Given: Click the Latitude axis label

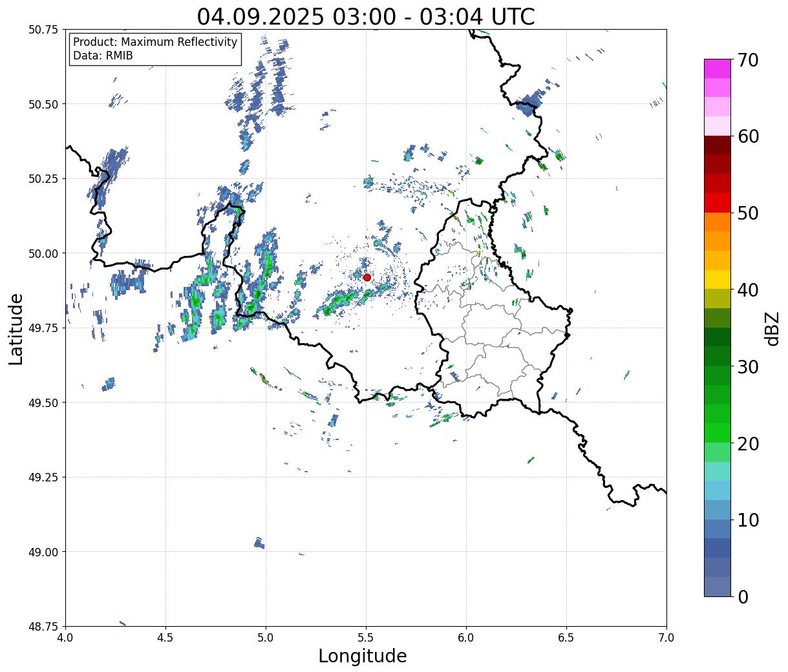Looking at the screenshot, I should click(16, 328).
